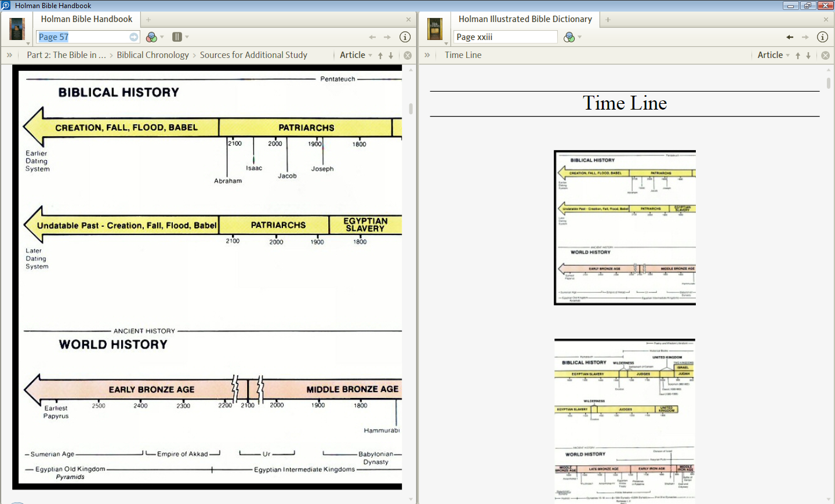Click the 'Hammurabi' label on the chart
835x504 pixels.
(x=382, y=430)
